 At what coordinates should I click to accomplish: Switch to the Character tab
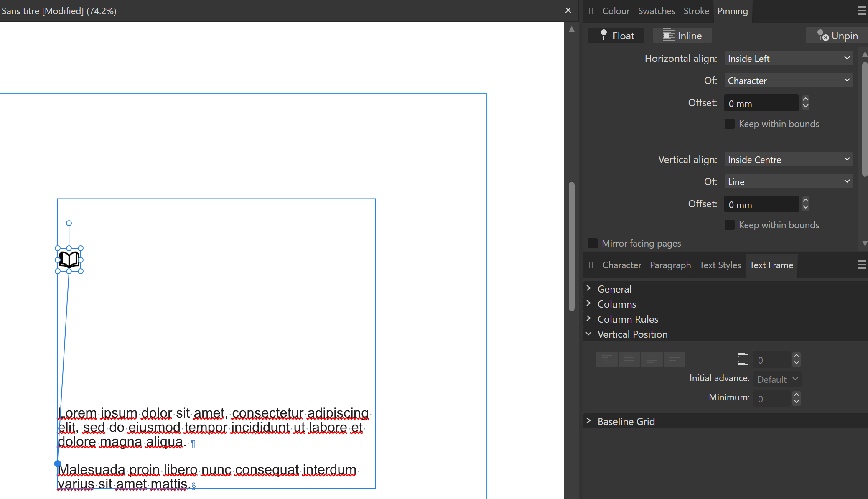click(622, 265)
